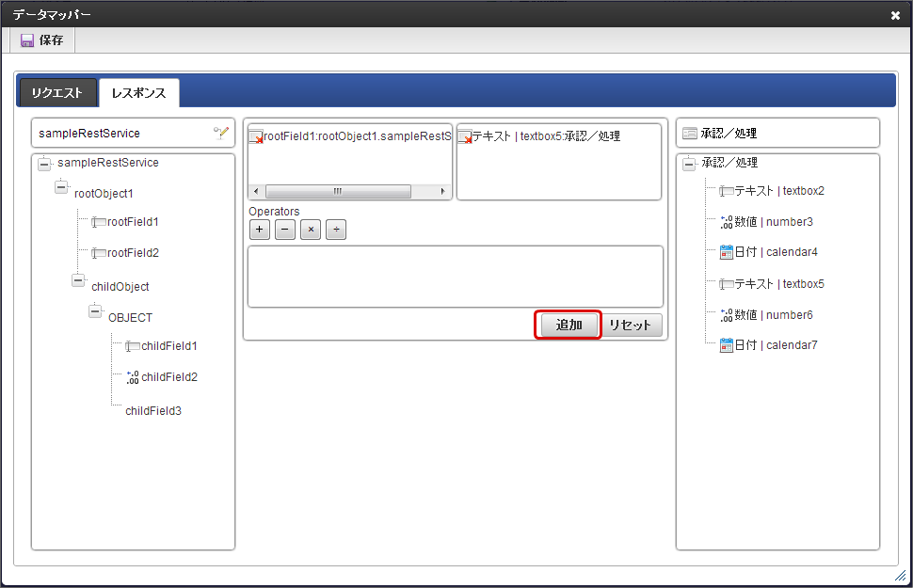Select childObject label in the tree

point(120,287)
